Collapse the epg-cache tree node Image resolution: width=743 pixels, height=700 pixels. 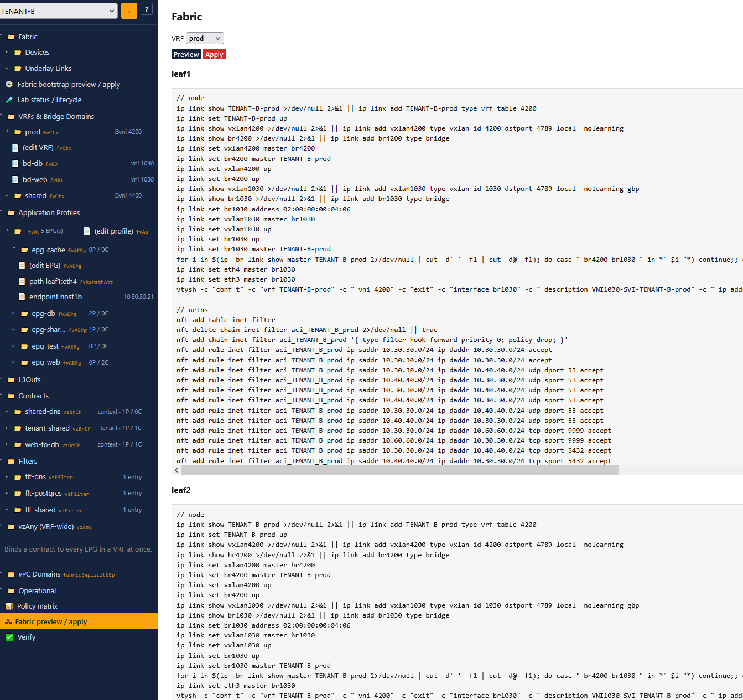[x=14, y=250]
